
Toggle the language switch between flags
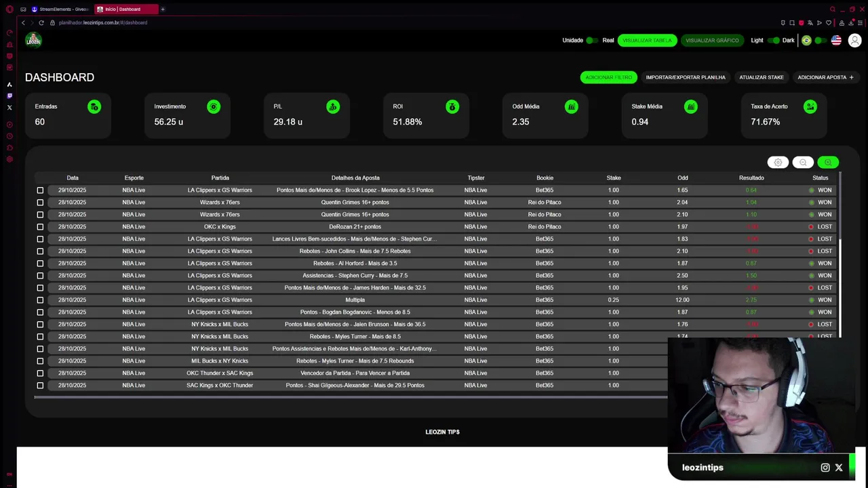pos(821,41)
